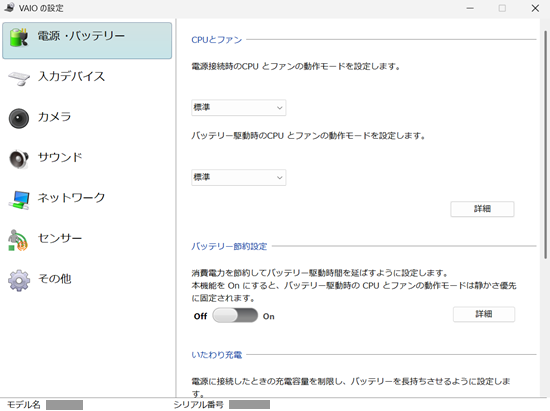Click the sensor icon for センサー
The width and height of the screenshot is (550, 411).
coord(18,240)
